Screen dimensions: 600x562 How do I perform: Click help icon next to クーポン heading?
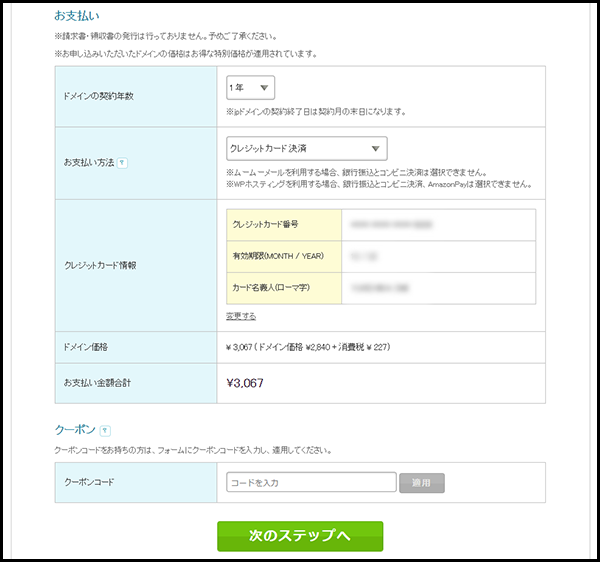(105, 431)
